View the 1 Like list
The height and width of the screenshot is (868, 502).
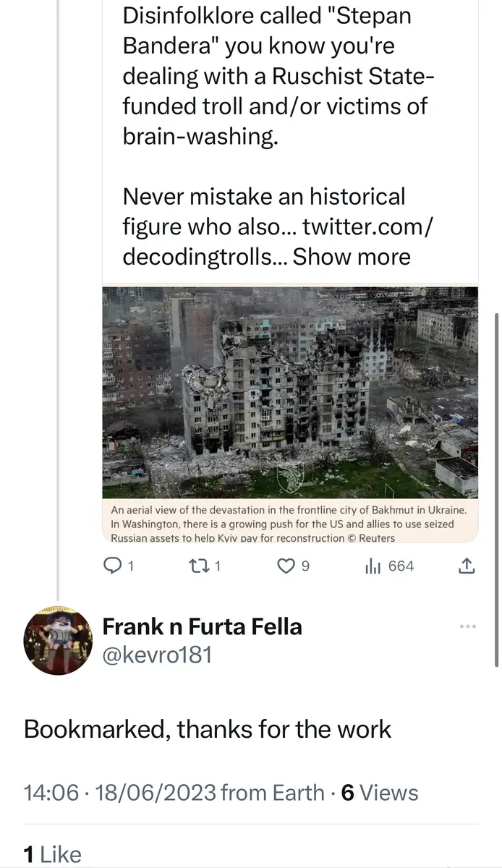(x=52, y=854)
